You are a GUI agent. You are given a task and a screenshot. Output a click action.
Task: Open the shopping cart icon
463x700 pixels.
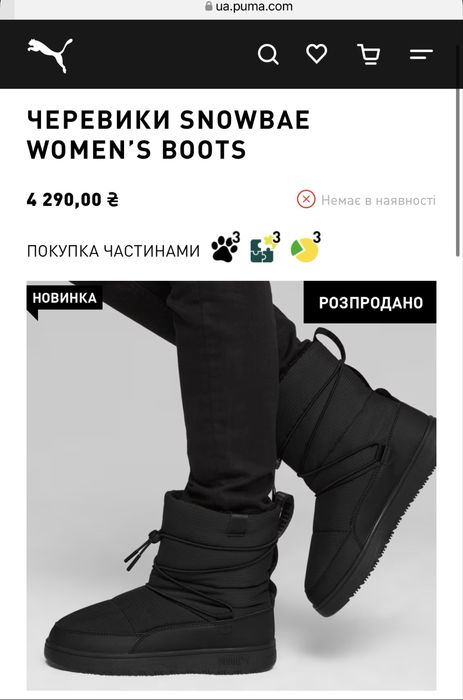coord(369,54)
